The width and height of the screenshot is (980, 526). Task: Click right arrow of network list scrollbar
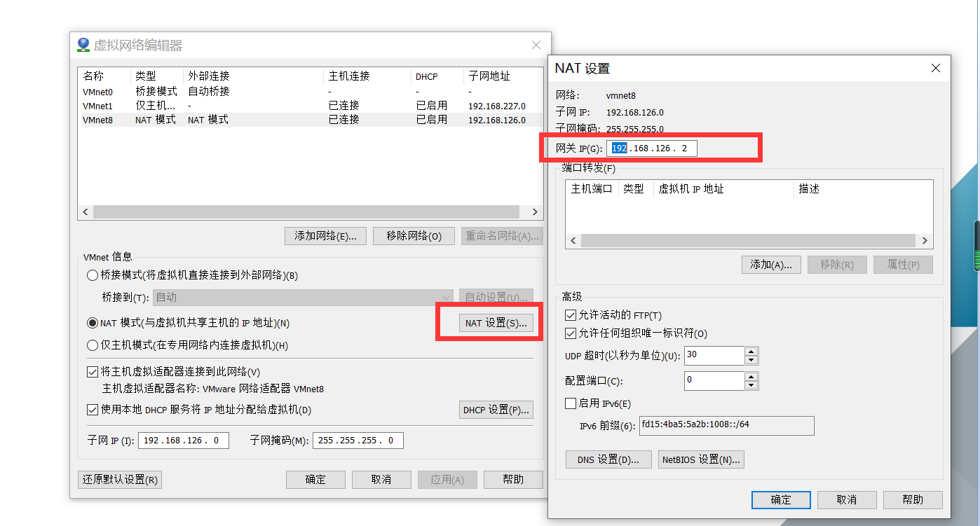coord(535,212)
